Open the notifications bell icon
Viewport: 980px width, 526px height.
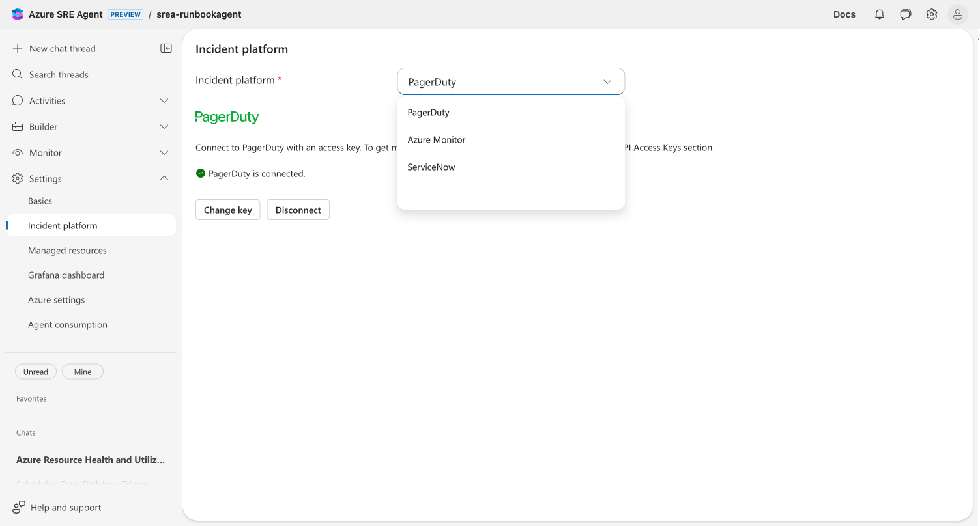[880, 14]
